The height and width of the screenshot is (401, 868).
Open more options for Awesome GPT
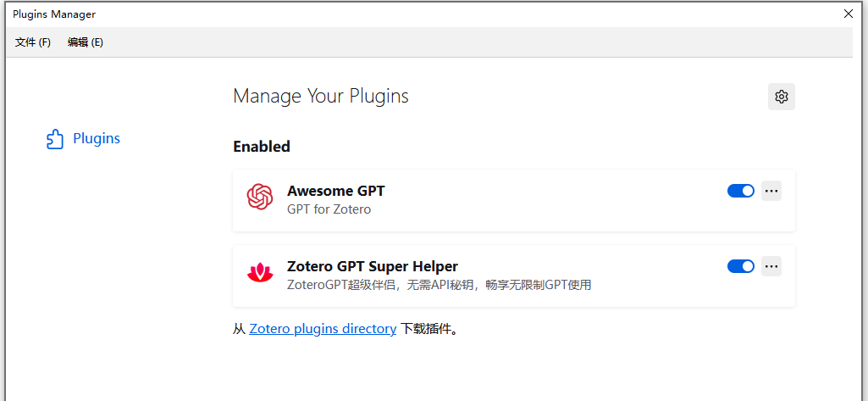pyautogui.click(x=771, y=191)
